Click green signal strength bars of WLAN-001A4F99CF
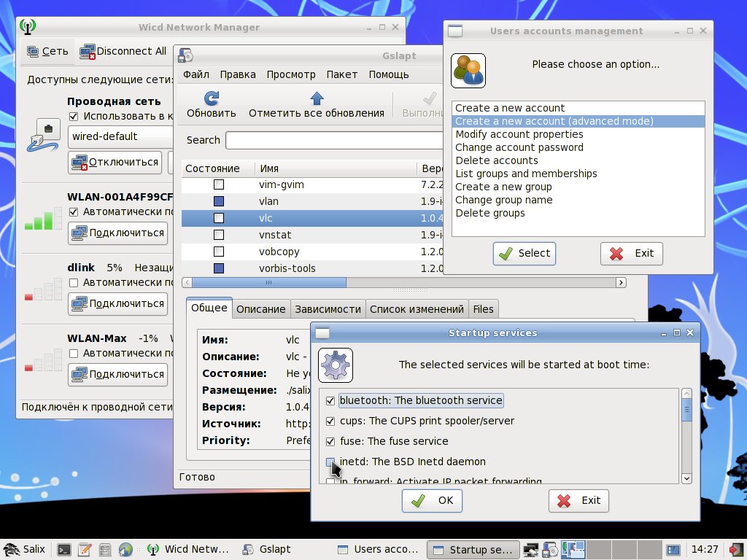747x560 pixels. (43, 219)
